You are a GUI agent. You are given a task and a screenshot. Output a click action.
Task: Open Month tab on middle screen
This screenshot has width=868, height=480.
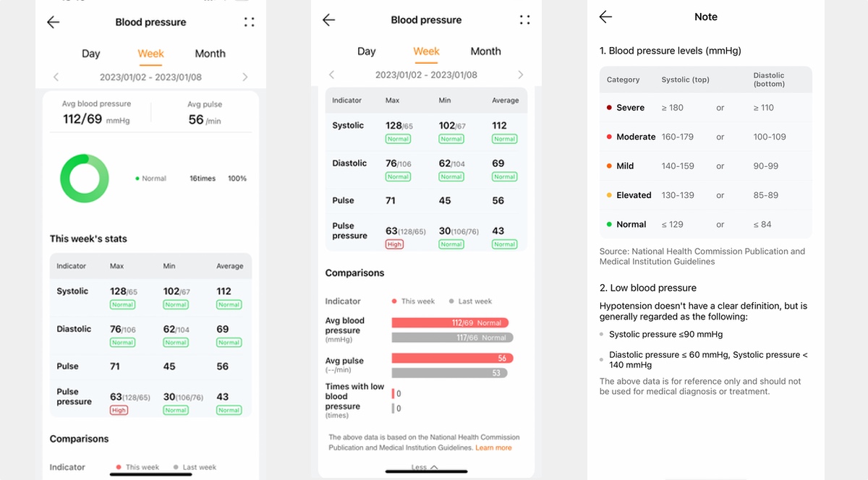coord(486,51)
